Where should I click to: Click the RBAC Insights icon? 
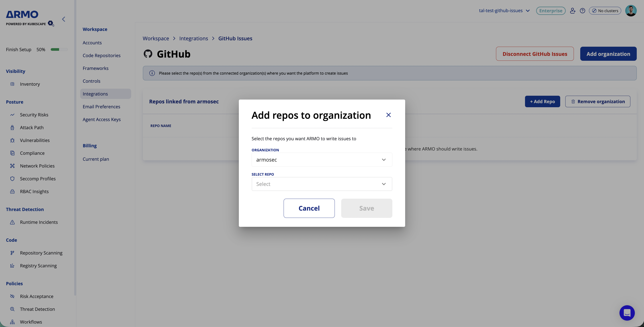[12, 191]
